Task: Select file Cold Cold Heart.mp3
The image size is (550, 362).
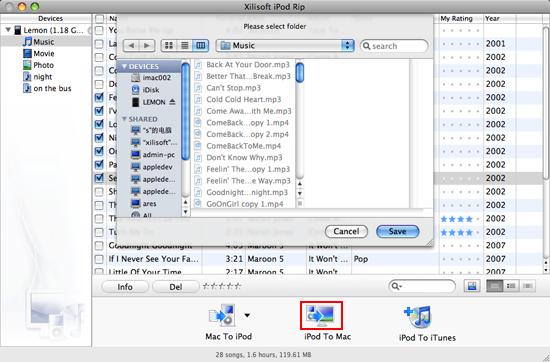Action: pos(243,99)
